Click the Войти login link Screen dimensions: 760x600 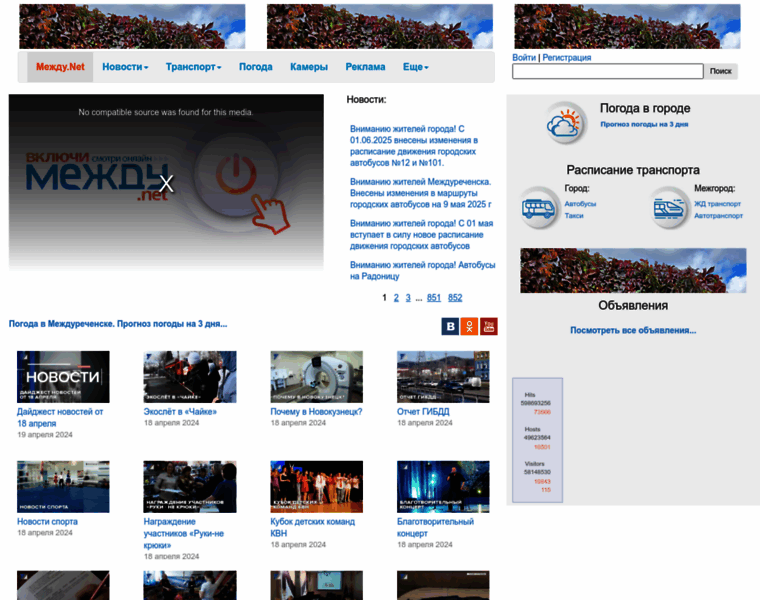[x=524, y=57]
